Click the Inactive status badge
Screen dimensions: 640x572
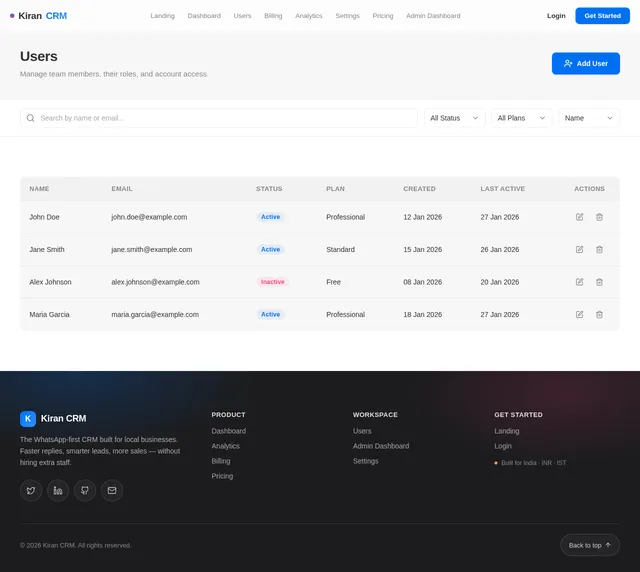tap(272, 282)
